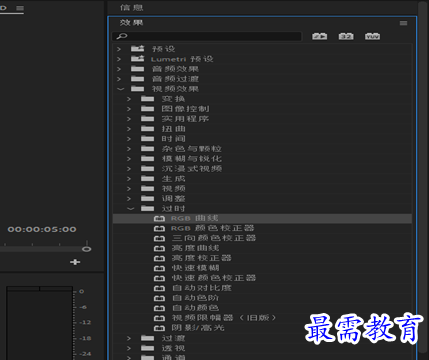The width and height of the screenshot is (429, 360).
Task: Select the 阴影/高光 effect name
Action: click(198, 328)
